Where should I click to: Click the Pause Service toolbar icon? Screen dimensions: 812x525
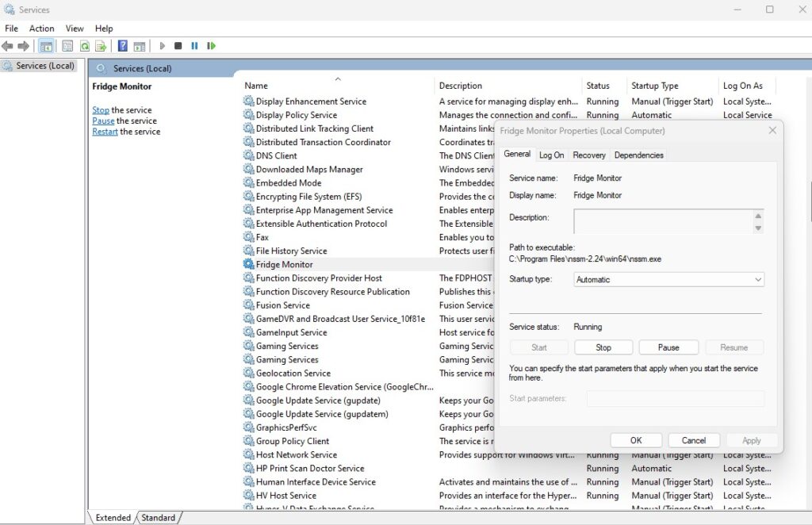(x=194, y=46)
